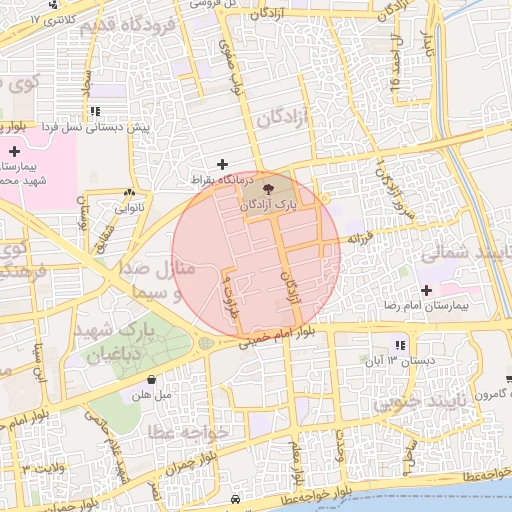The height and width of the screenshot is (512, 512).
Task: Select the مبل هلن shopping basket icon
Action: click(x=151, y=379)
